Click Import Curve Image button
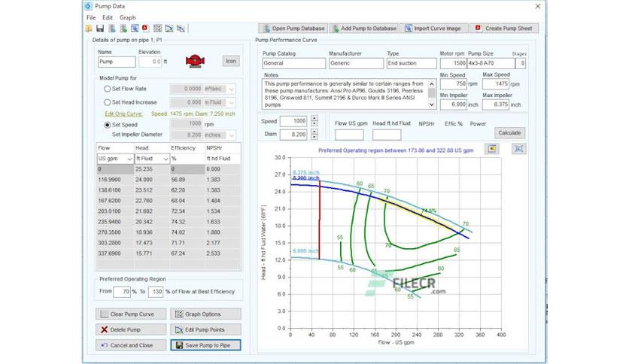 434,29
